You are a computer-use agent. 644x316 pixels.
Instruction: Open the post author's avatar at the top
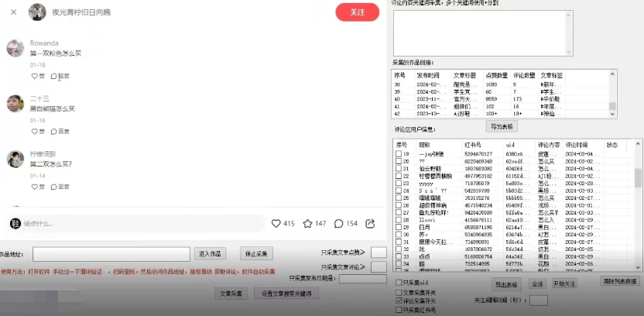coord(37,12)
